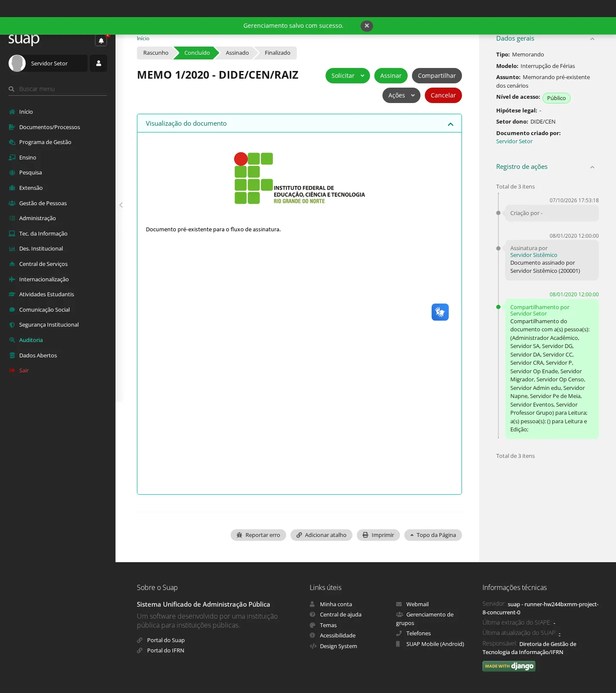Viewport: 616px width, 693px height.
Task: Dismiss the green success message
Action: click(367, 26)
